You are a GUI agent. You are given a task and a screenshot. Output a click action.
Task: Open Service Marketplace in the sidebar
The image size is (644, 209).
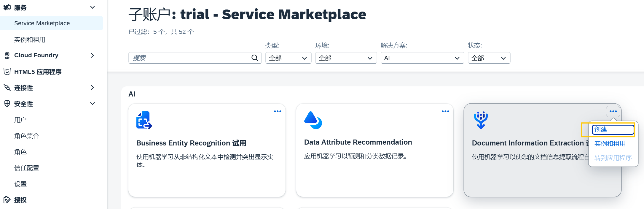pyautogui.click(x=52, y=23)
